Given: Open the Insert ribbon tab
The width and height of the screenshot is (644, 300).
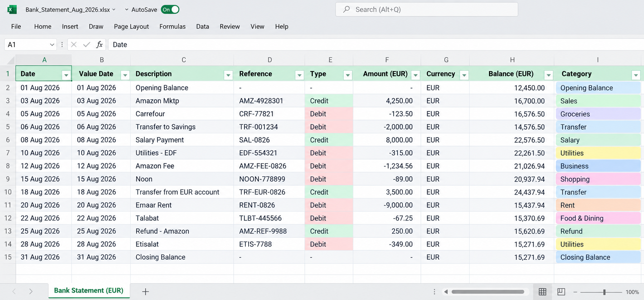Looking at the screenshot, I should pyautogui.click(x=70, y=26).
